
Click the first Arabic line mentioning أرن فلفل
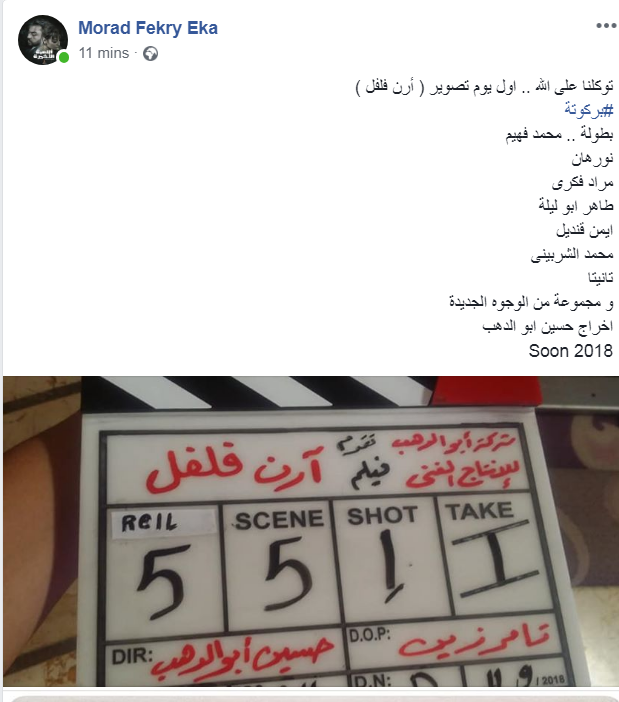484,86
